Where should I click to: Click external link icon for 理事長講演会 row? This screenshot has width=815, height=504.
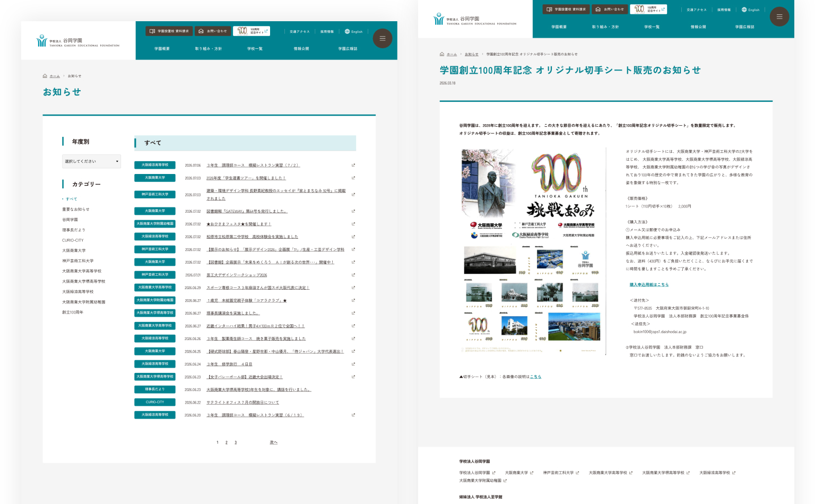pos(353,313)
